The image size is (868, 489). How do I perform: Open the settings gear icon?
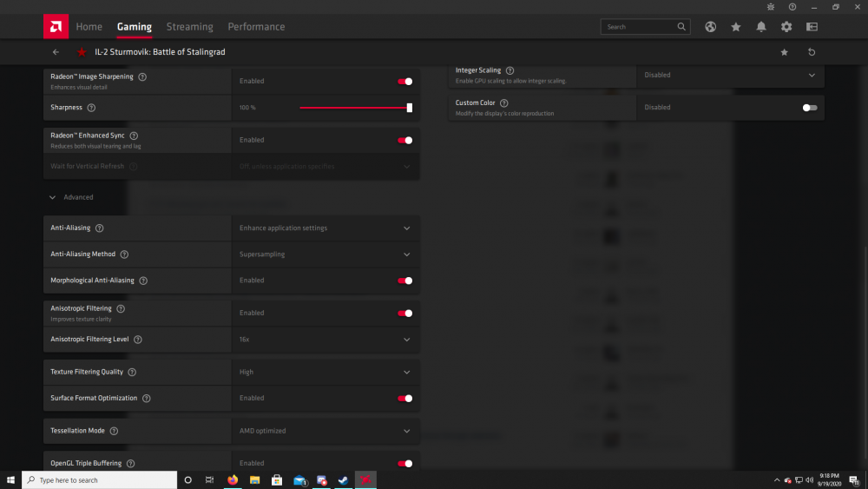point(786,27)
